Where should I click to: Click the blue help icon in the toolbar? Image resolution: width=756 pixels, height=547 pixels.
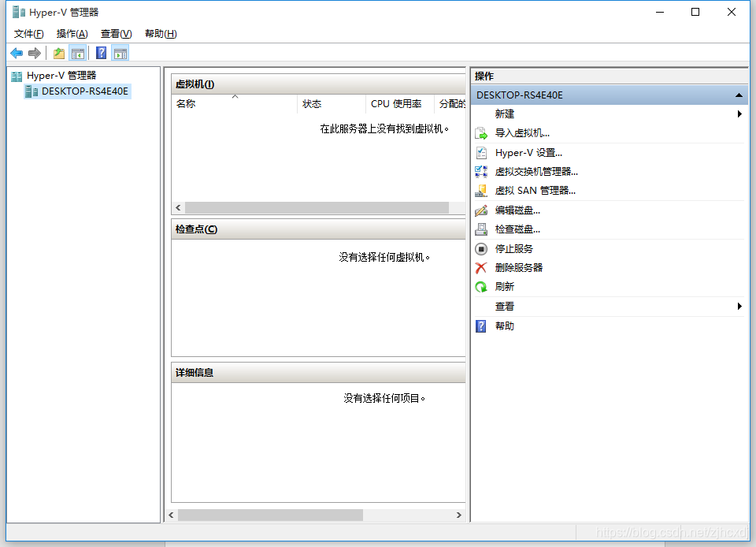[102, 53]
